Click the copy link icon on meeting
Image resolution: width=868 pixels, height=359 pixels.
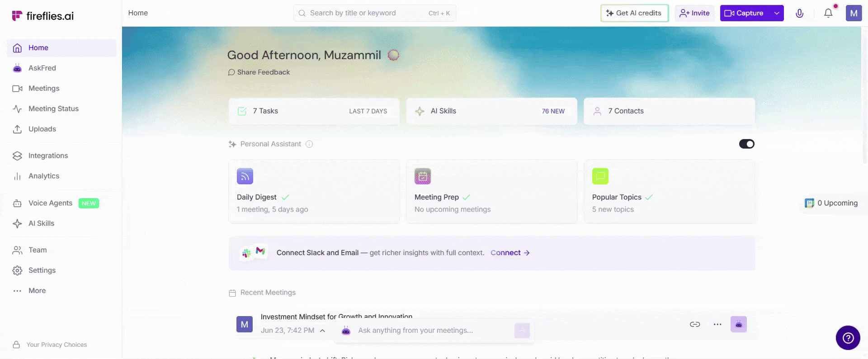click(695, 324)
